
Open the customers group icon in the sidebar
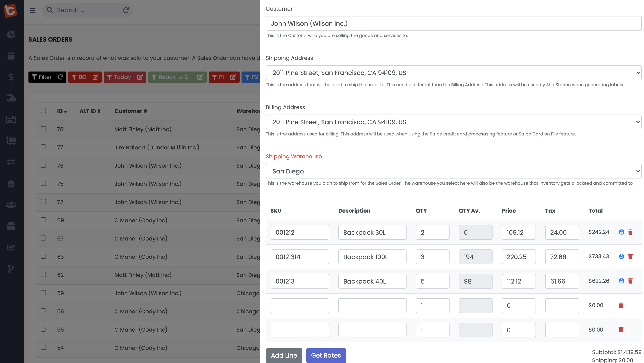(11, 205)
